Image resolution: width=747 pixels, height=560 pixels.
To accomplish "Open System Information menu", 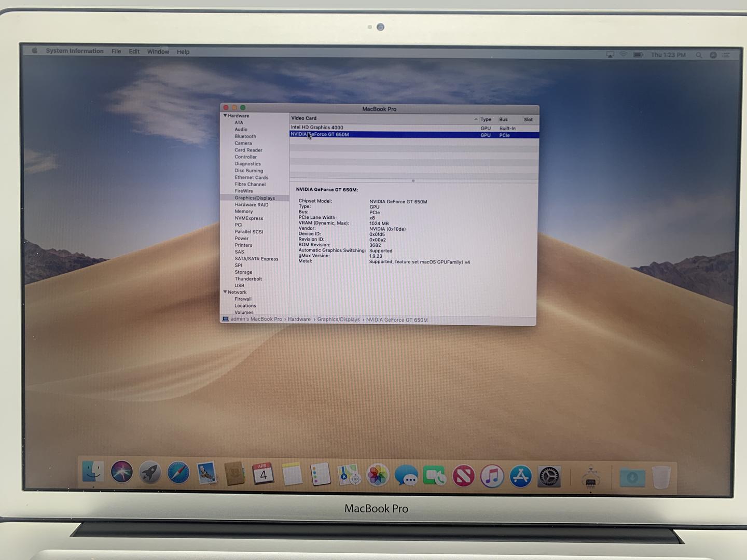I will coord(75,51).
